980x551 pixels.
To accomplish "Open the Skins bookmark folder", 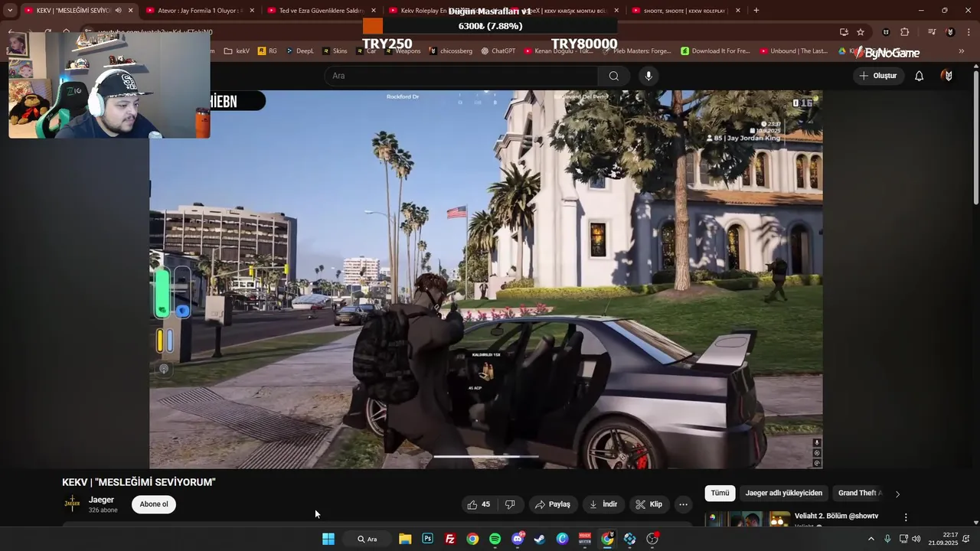I will pos(335,51).
